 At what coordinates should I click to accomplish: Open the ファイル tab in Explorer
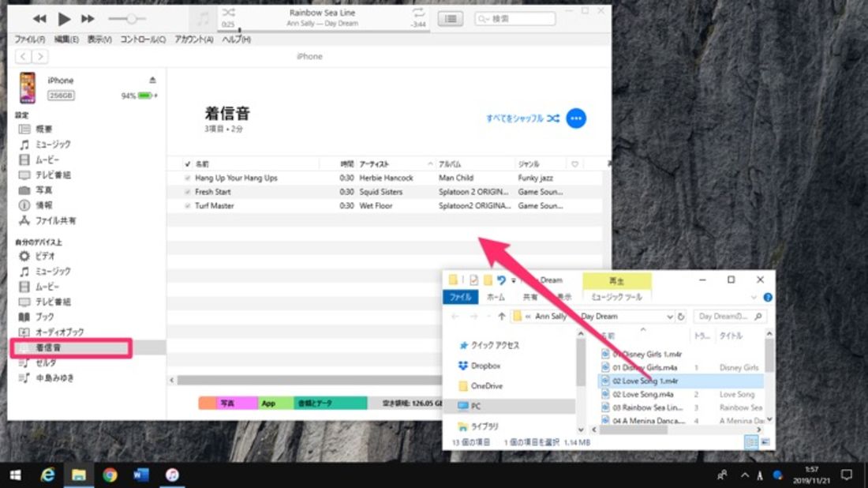(x=460, y=298)
